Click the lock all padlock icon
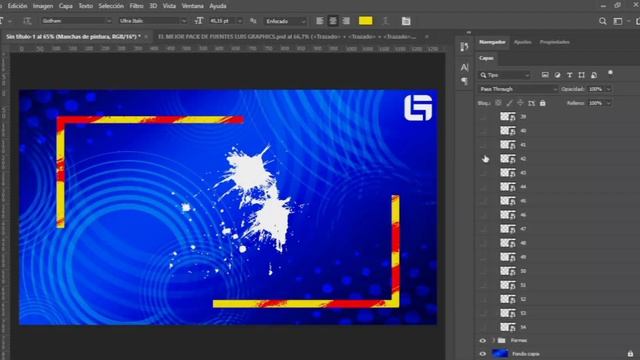 tap(542, 103)
